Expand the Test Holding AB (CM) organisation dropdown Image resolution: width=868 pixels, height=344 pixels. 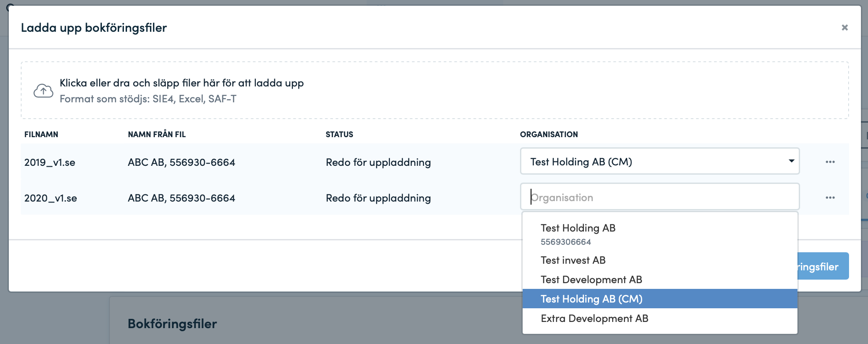tap(660, 161)
